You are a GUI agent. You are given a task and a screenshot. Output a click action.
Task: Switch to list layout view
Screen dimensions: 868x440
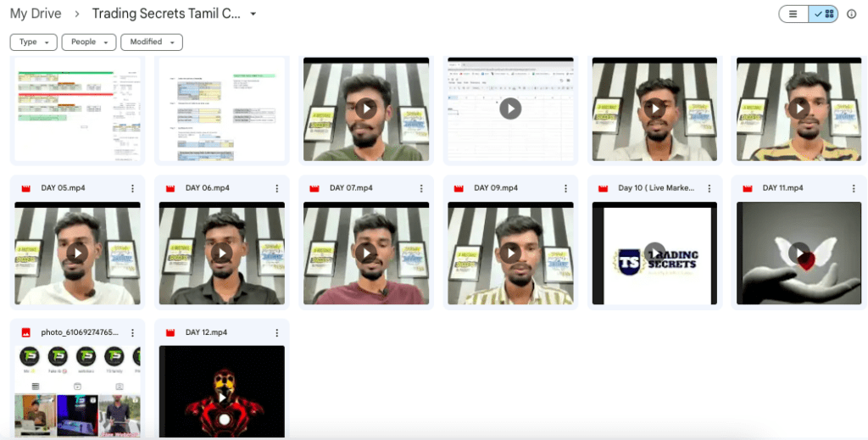point(793,14)
